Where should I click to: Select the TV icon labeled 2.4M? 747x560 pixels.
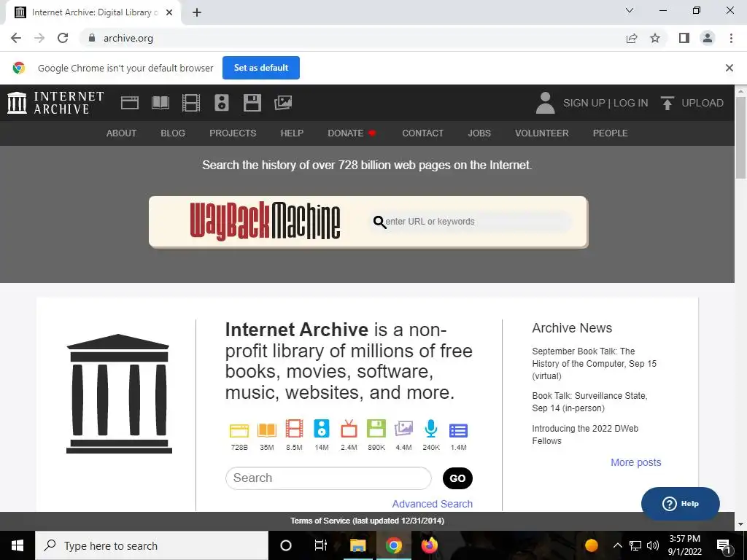(x=349, y=429)
